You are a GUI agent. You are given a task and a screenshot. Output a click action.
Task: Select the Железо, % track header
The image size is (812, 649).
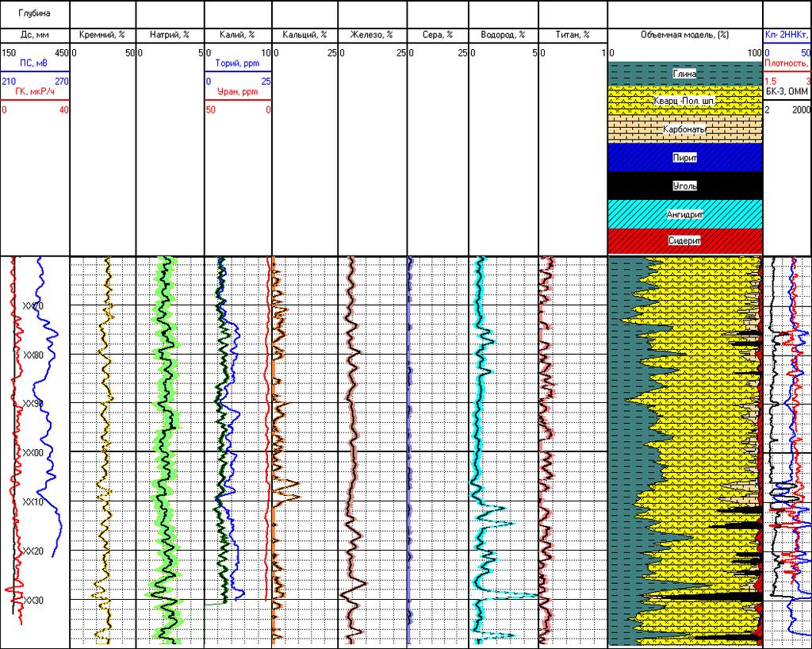click(371, 35)
